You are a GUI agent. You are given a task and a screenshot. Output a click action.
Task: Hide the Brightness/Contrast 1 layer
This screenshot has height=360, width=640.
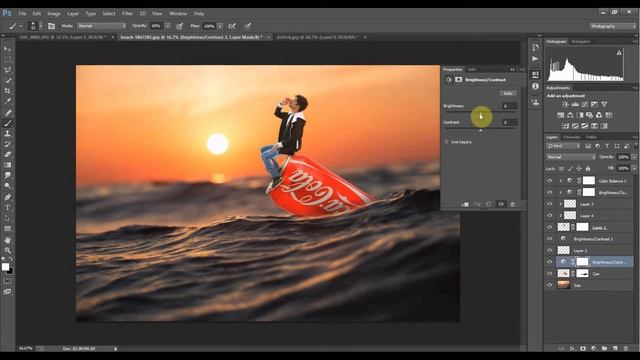coord(549,239)
